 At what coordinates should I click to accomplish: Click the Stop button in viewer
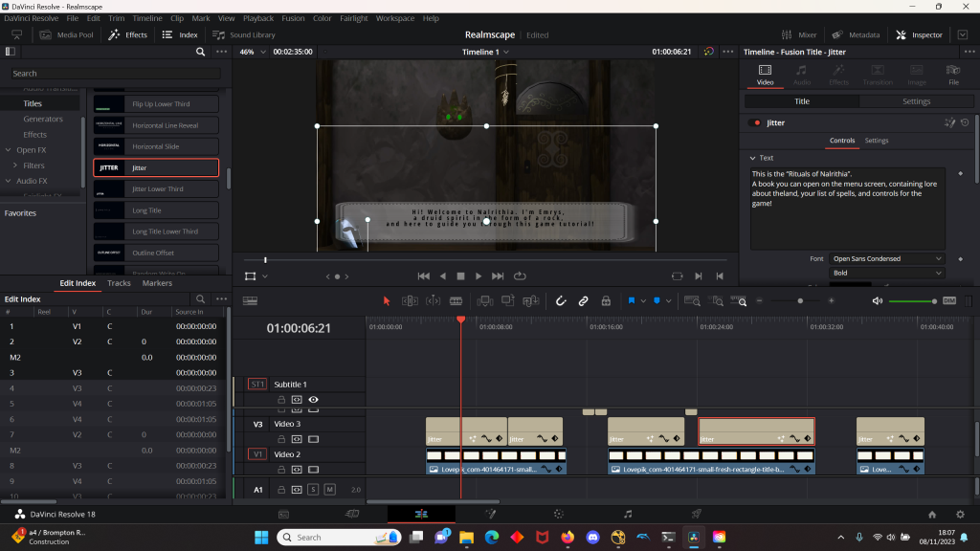coord(460,276)
